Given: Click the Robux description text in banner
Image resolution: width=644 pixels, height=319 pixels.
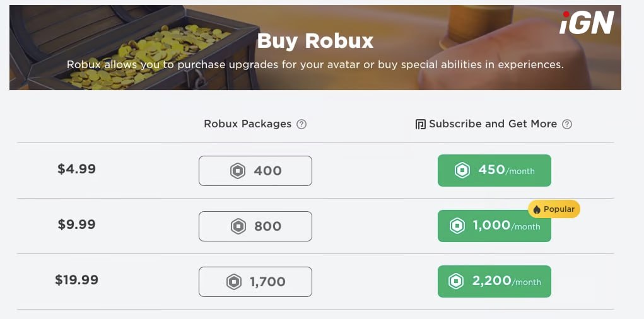Looking at the screenshot, I should point(315,64).
